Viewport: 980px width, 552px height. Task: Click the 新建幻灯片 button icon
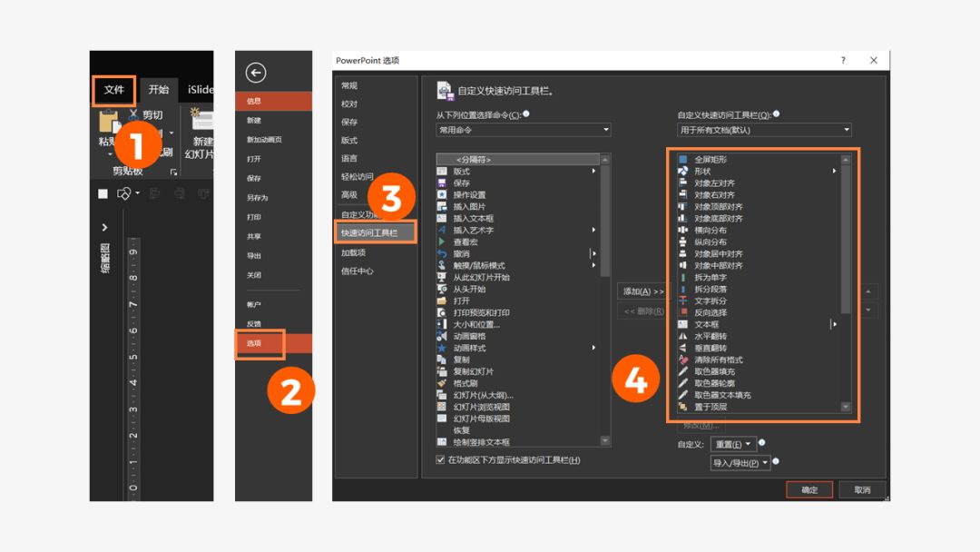coord(201,119)
